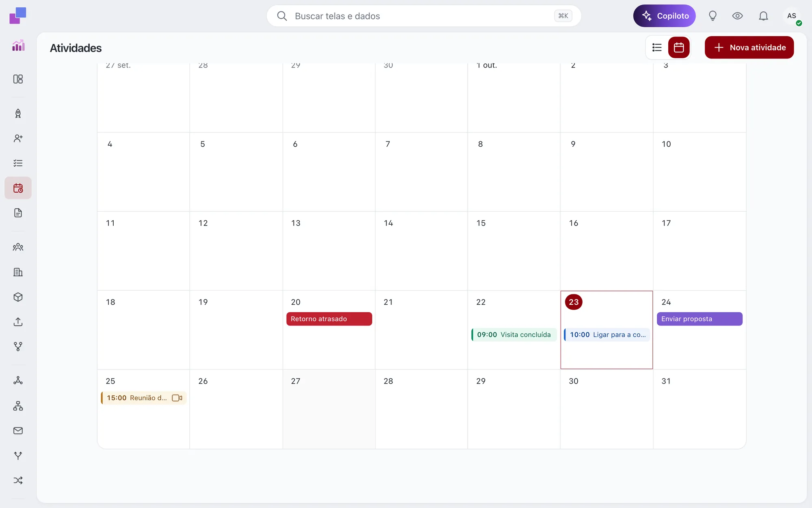812x508 pixels.
Task: Toggle the eye visibility icon in header
Action: (x=738, y=16)
